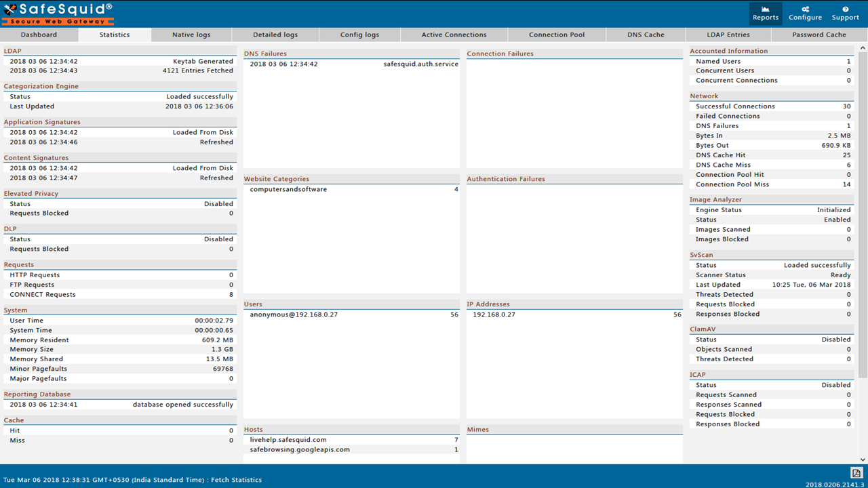Open the Support help icon
The width and height of the screenshot is (868, 488).
click(x=845, y=14)
